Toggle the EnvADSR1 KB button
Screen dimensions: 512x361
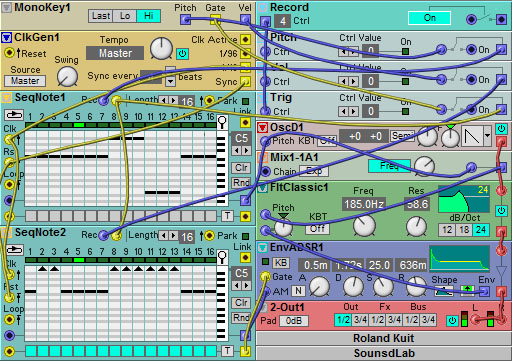(281, 263)
